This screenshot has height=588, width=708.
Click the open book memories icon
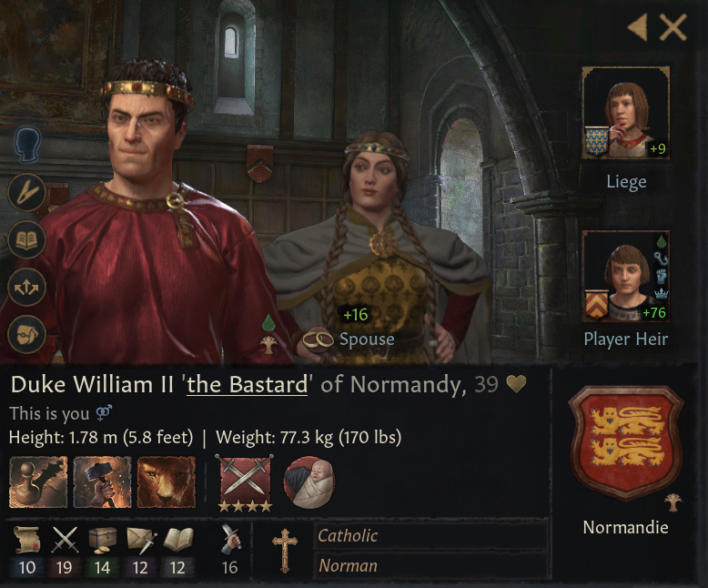(27, 239)
